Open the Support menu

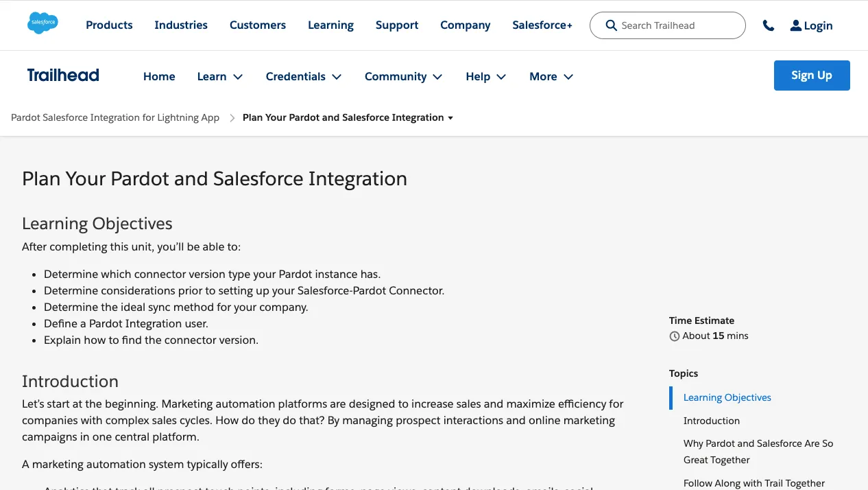[397, 25]
